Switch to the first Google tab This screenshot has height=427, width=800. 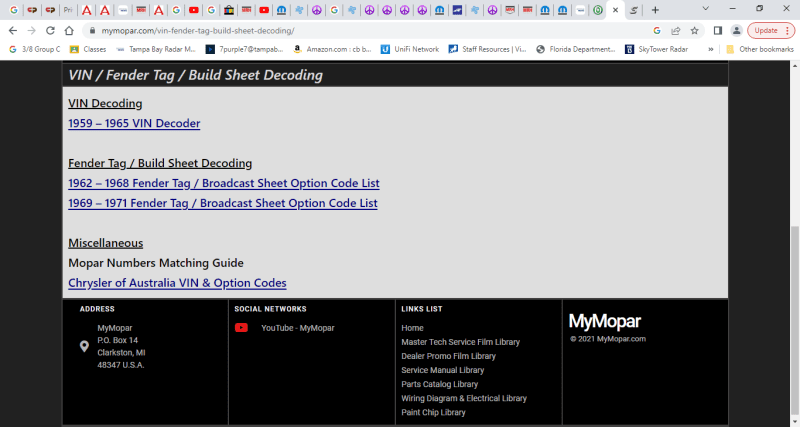[x=14, y=10]
